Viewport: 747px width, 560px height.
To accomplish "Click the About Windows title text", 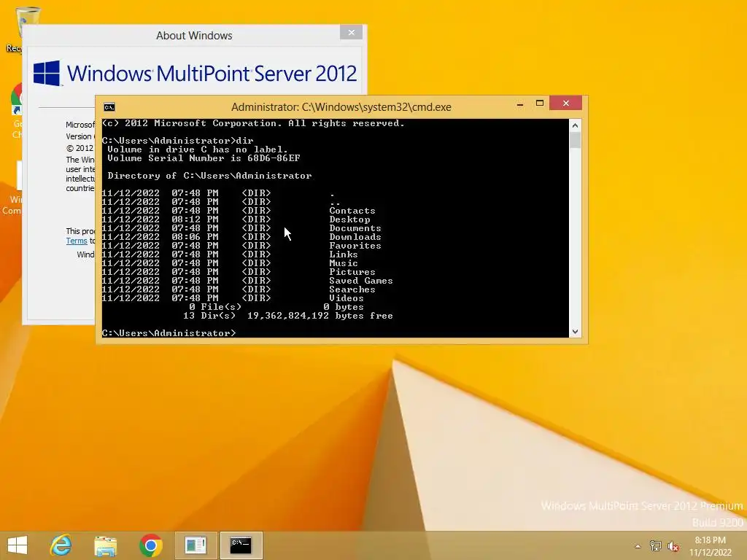I will (194, 36).
